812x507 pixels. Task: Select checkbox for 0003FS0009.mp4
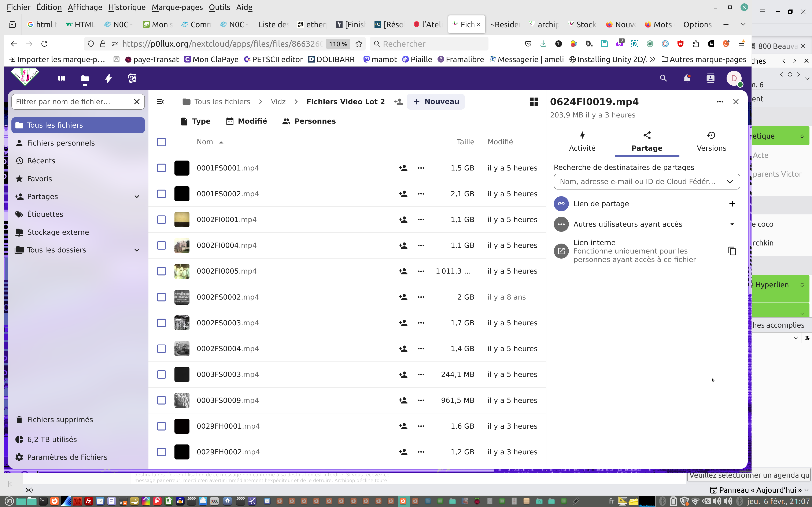(161, 400)
